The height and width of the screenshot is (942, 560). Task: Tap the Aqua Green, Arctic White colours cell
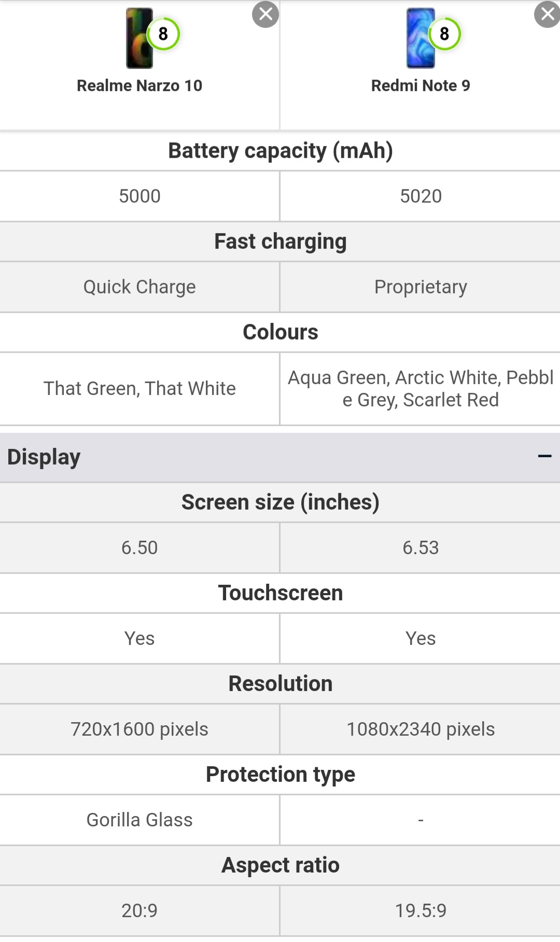(421, 389)
